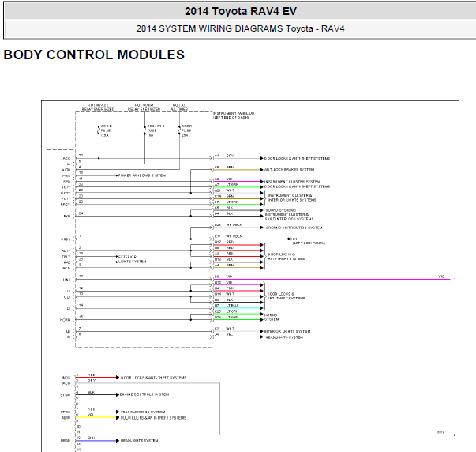Select the 'ANTI-LOCK BRAKES SYSTEM' reference label
Viewport: 476px width, 452px height.
click(289, 170)
